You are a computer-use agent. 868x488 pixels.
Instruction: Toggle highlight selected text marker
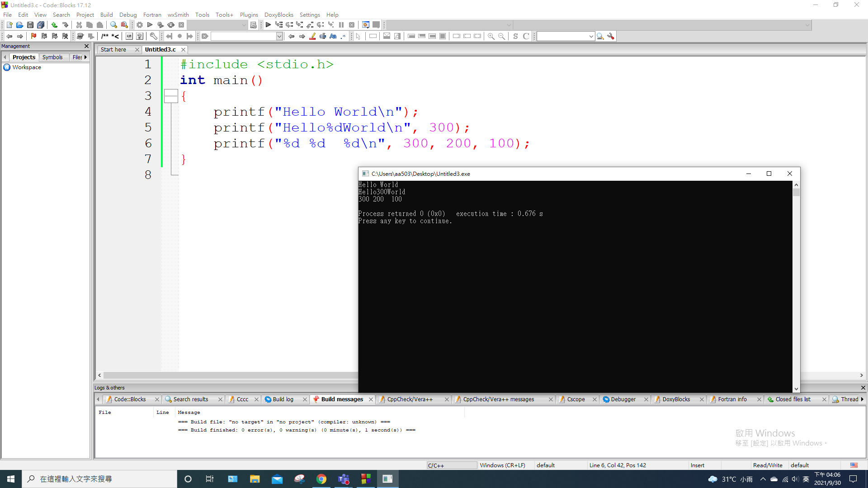pos(312,36)
